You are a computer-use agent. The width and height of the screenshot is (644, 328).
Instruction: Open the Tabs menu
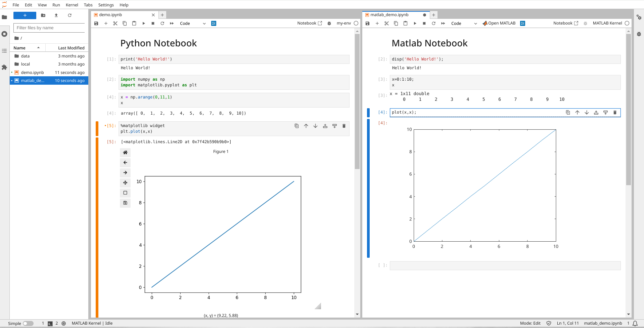88,5
